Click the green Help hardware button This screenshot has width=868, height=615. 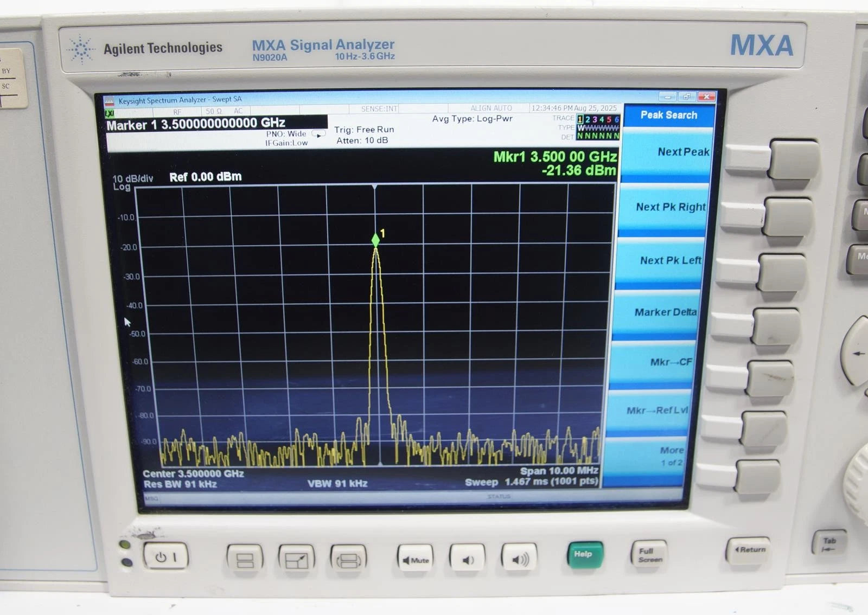click(x=585, y=555)
